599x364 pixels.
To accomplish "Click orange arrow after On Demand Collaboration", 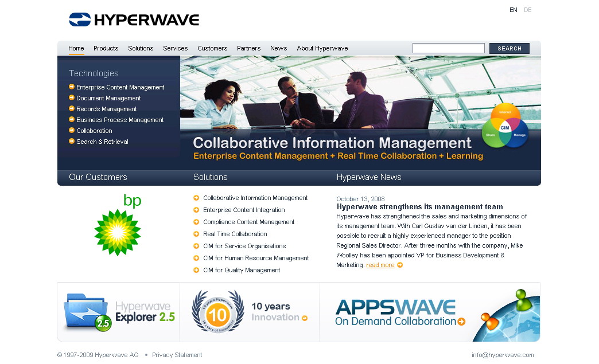I will point(461,322).
